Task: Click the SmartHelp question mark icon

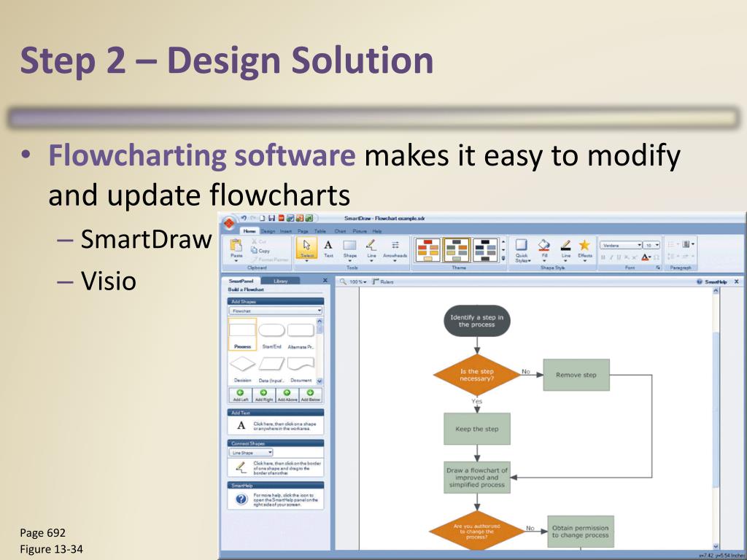Action: 241,499
